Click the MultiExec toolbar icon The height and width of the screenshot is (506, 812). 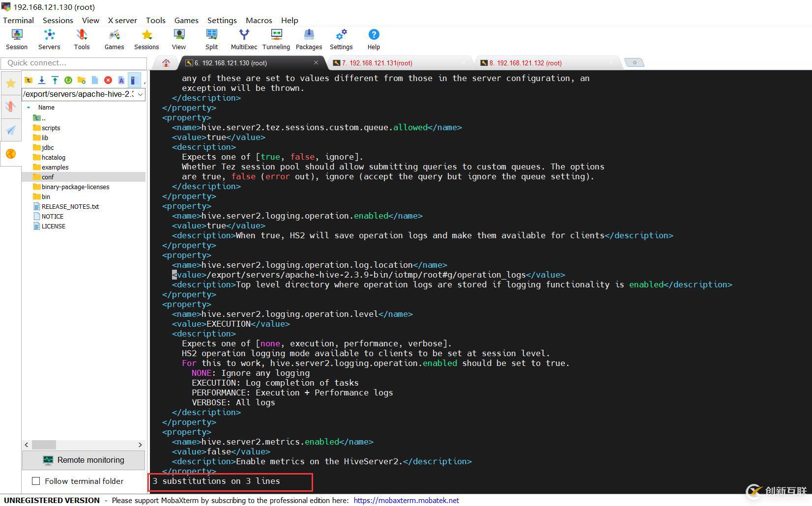[x=244, y=39]
